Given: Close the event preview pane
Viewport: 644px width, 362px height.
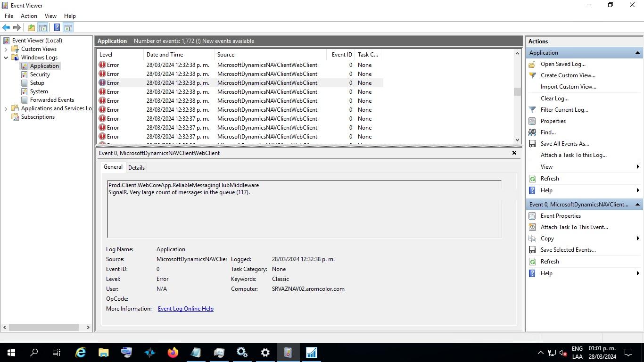Looking at the screenshot, I should pyautogui.click(x=514, y=153).
